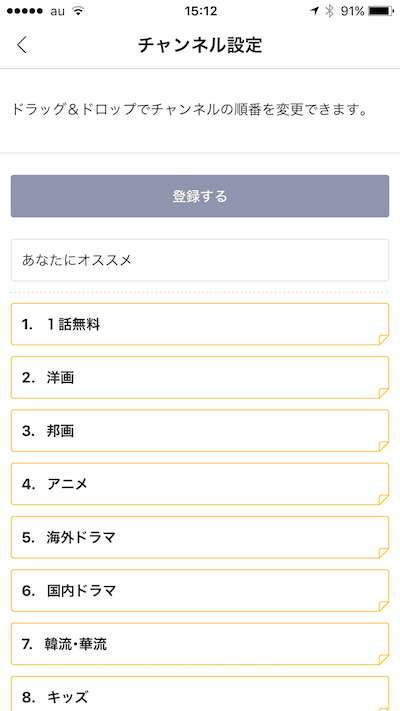Screen dimensions: 400x711
Task: Click the チャンネル設定 title
Action: pyautogui.click(x=200, y=45)
